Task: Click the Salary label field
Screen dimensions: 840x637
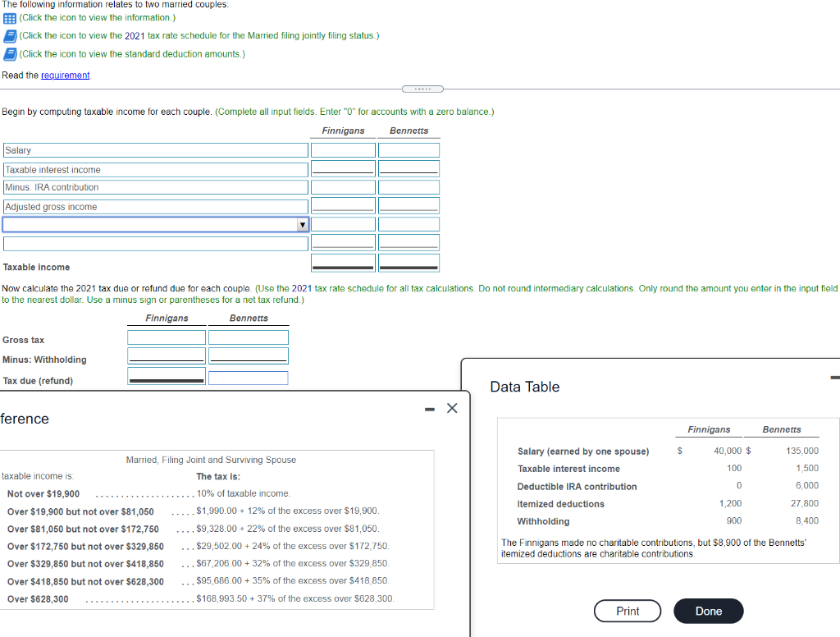Action: pos(155,150)
